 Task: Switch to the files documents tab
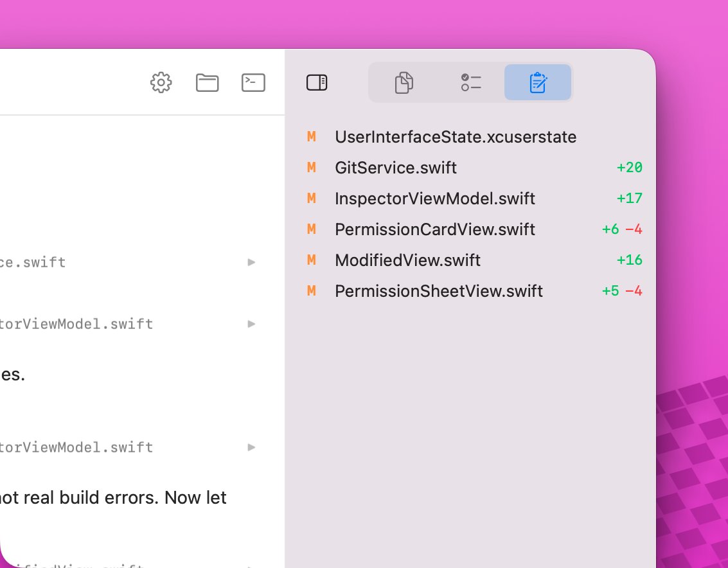point(404,83)
